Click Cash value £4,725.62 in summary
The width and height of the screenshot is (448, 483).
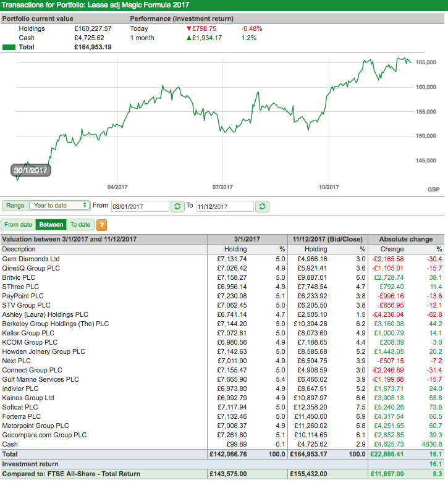[x=90, y=38]
